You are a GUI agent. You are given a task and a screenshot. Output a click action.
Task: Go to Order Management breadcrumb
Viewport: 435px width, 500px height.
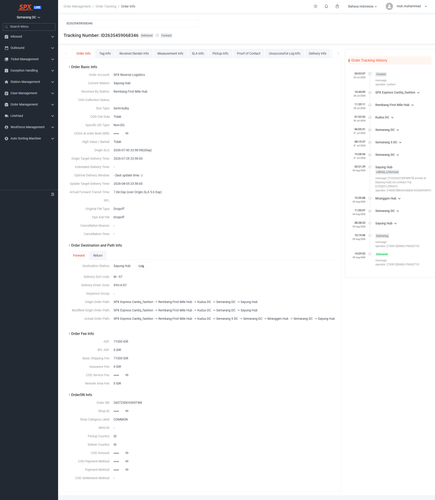pos(77,6)
